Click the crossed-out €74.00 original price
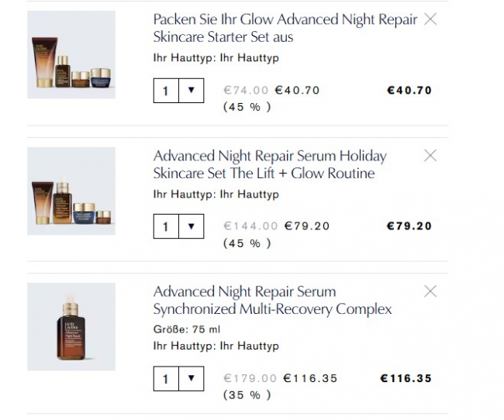504x420 pixels. [x=246, y=91]
